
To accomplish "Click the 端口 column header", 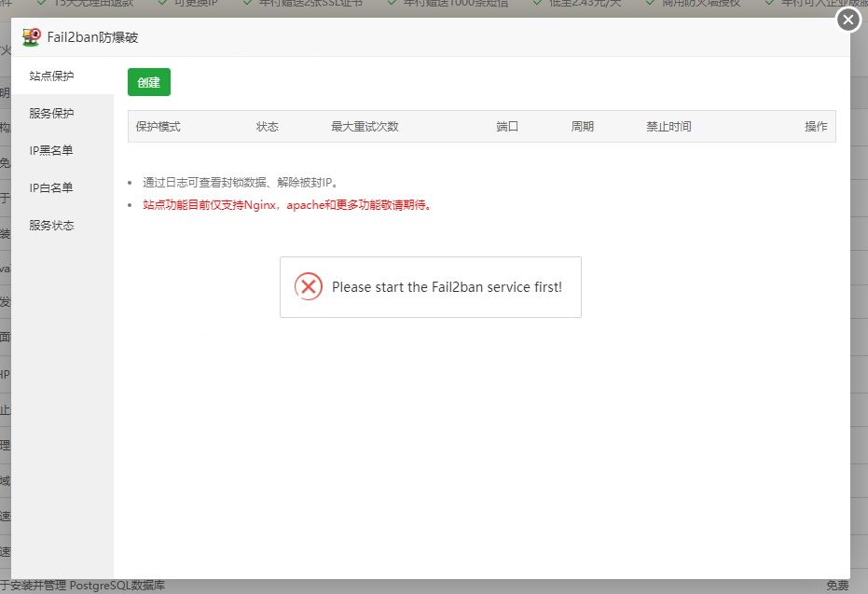I will (507, 127).
